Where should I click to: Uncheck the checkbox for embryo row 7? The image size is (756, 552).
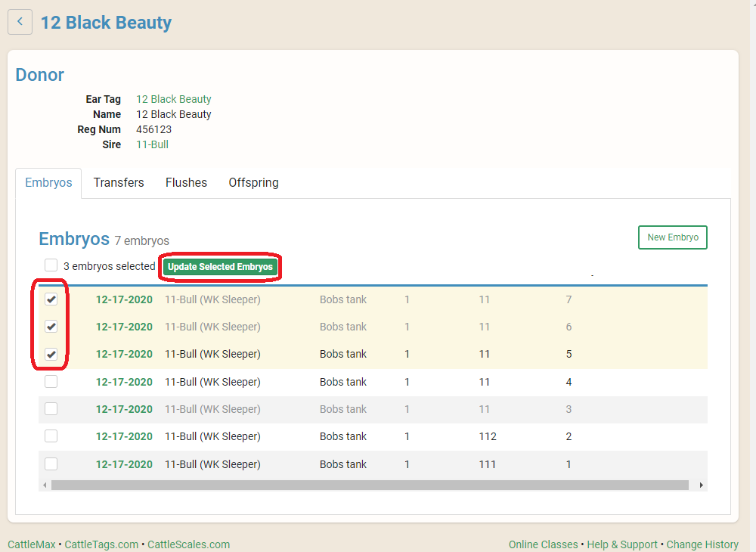51,299
